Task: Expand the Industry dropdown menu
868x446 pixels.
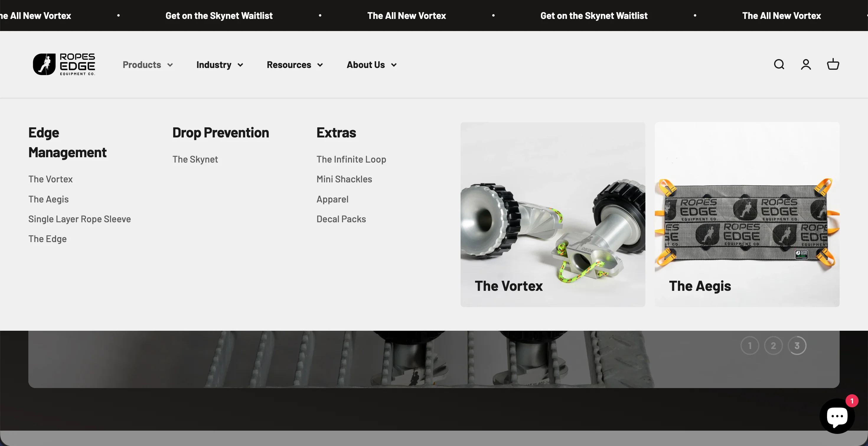Action: pyautogui.click(x=220, y=65)
